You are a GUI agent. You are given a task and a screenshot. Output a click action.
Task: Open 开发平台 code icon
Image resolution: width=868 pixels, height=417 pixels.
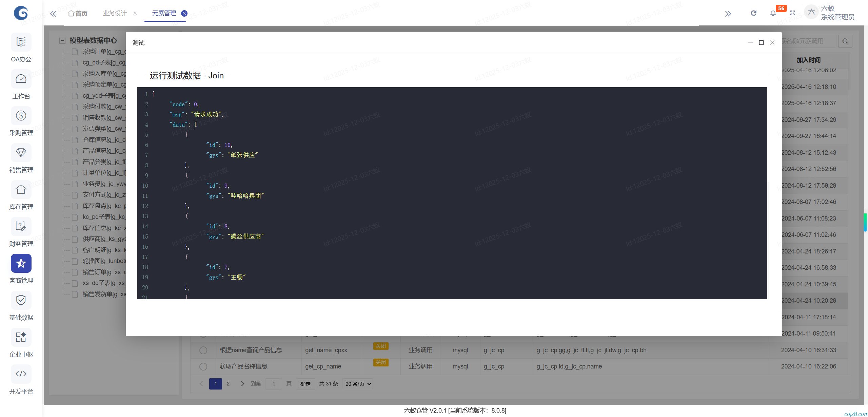[x=21, y=374]
